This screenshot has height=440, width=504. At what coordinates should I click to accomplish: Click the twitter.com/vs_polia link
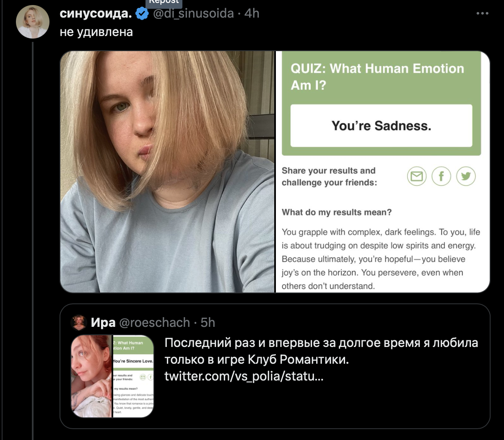point(244,376)
